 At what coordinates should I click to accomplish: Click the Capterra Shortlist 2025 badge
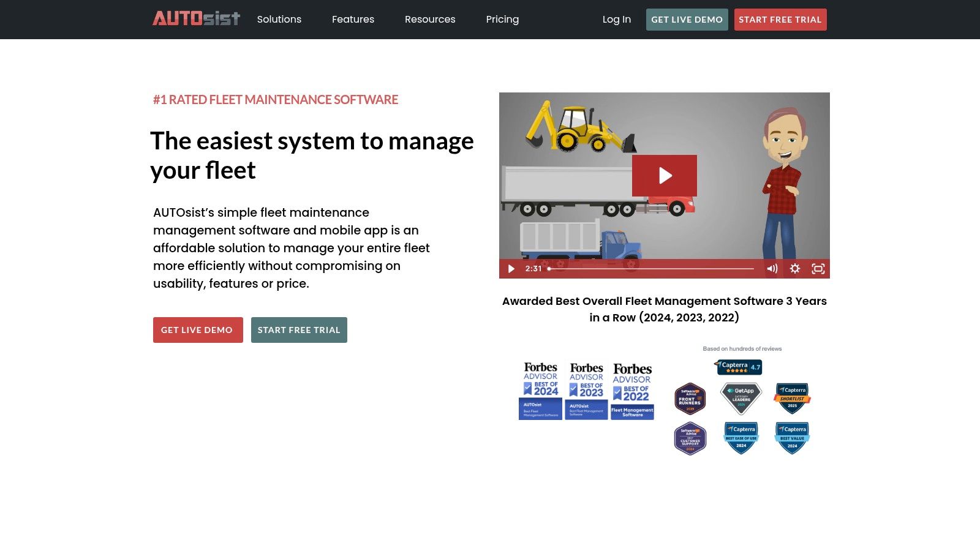coord(792,399)
